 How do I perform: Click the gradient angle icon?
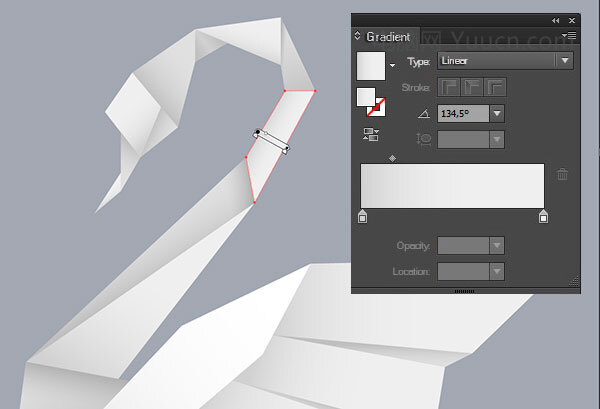tap(424, 114)
